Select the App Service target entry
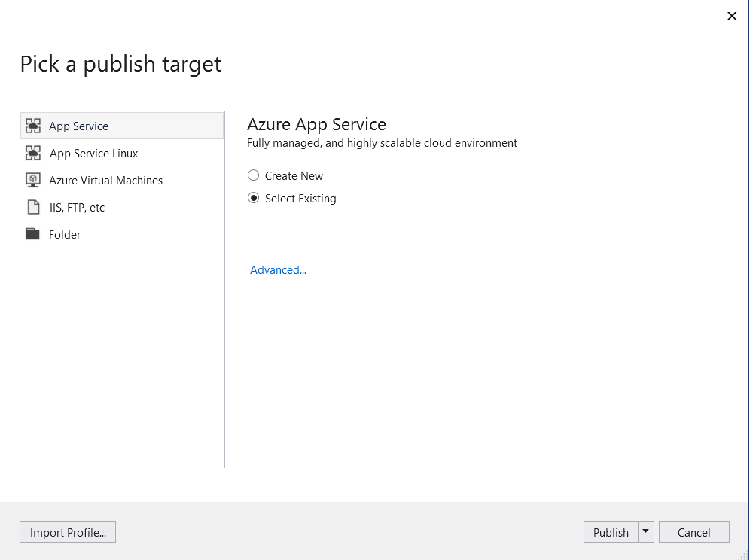 122,126
